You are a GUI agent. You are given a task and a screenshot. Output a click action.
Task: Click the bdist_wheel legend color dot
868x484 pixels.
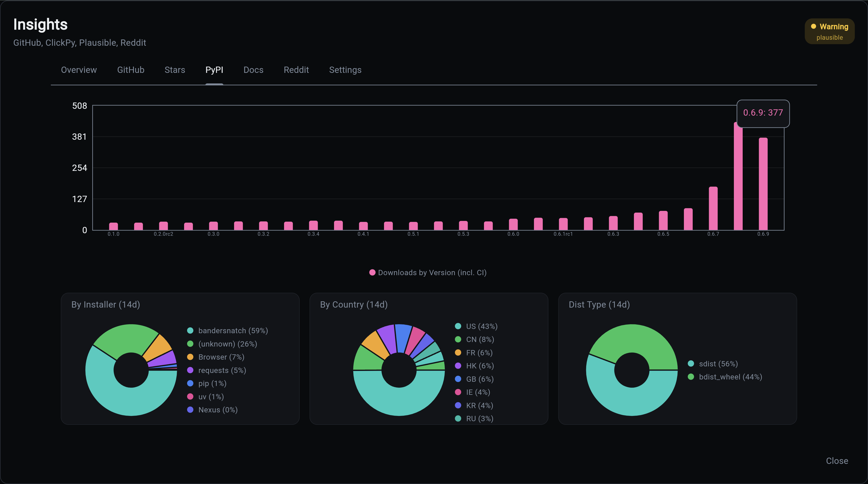690,377
